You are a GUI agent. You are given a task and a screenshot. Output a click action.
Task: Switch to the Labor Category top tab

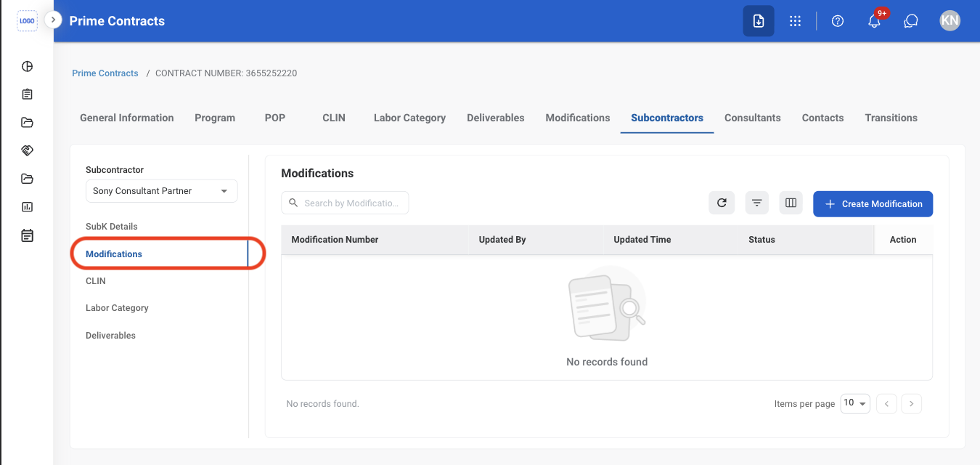[x=409, y=118]
